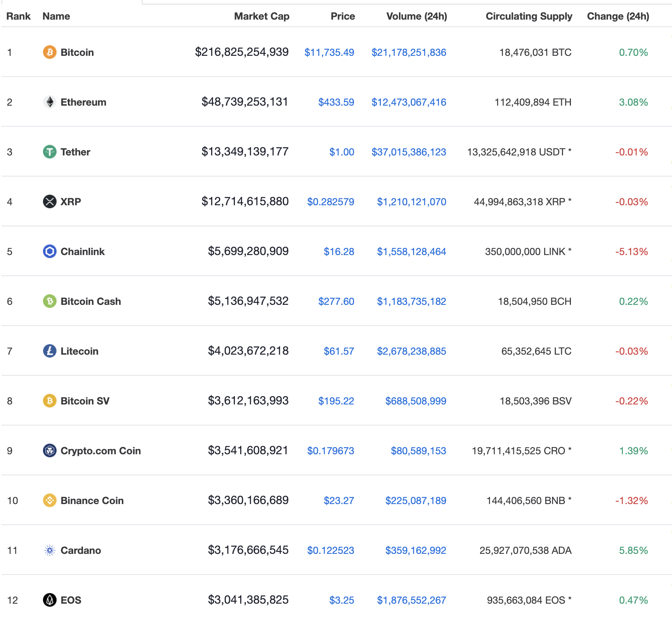Select Litecoin supply 65,352,645 LTC
The image size is (672, 618).
pyautogui.click(x=536, y=351)
